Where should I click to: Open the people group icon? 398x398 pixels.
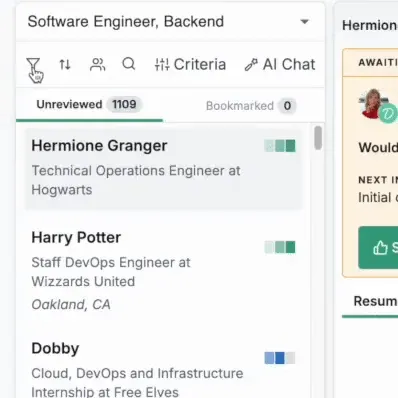point(97,64)
